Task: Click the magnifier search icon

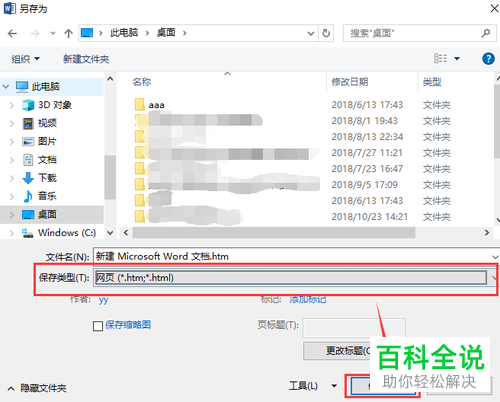Action: coord(485,33)
